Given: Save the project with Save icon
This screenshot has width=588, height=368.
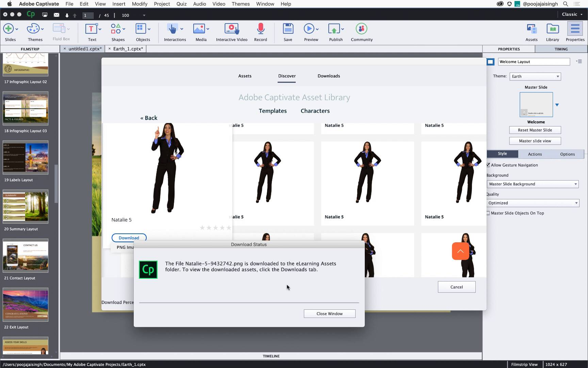Looking at the screenshot, I should [288, 29].
